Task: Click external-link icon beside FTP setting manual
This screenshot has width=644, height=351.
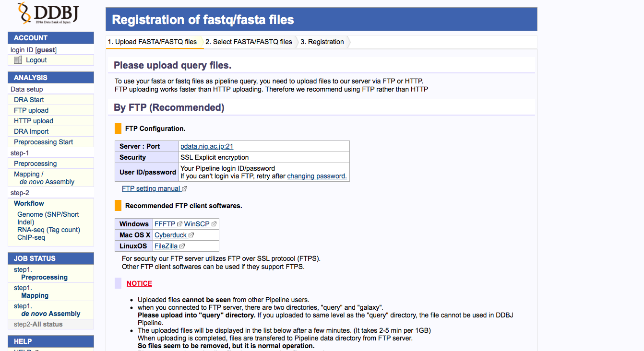Action: [x=185, y=189]
